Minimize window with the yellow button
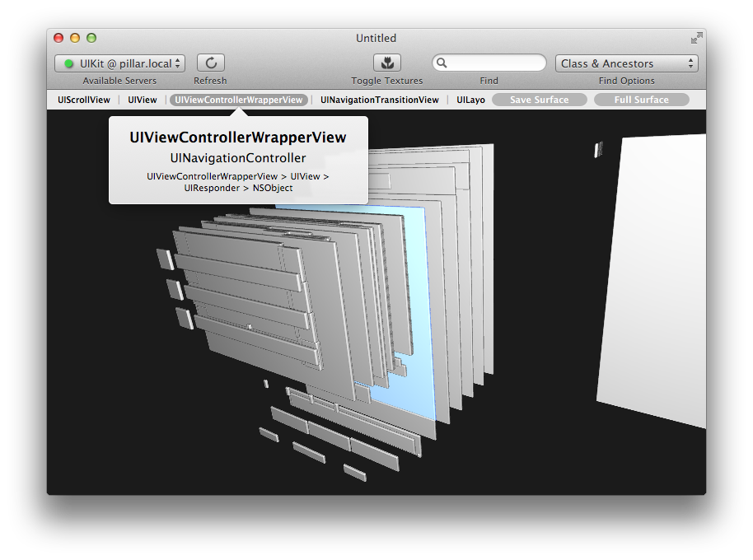 [x=75, y=38]
